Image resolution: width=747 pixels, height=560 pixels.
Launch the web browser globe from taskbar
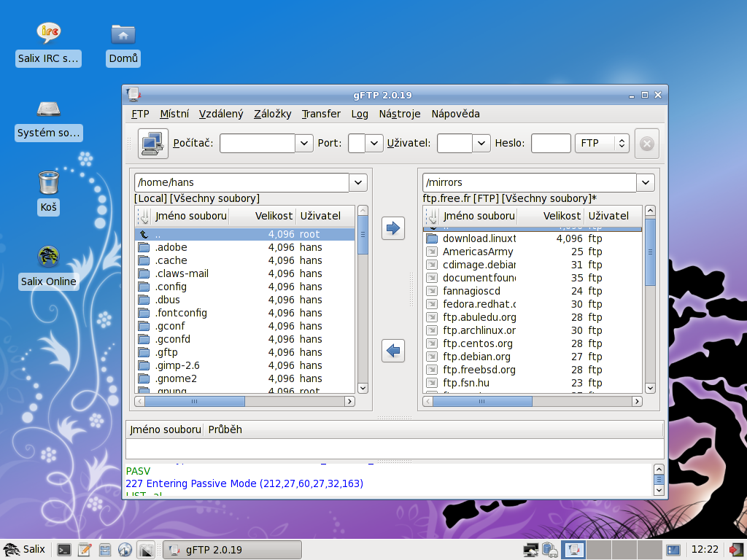(x=125, y=550)
